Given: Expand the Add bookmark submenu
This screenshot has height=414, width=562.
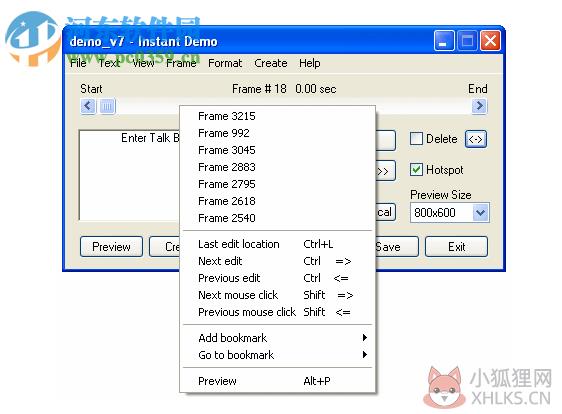Looking at the screenshot, I should tap(277, 338).
